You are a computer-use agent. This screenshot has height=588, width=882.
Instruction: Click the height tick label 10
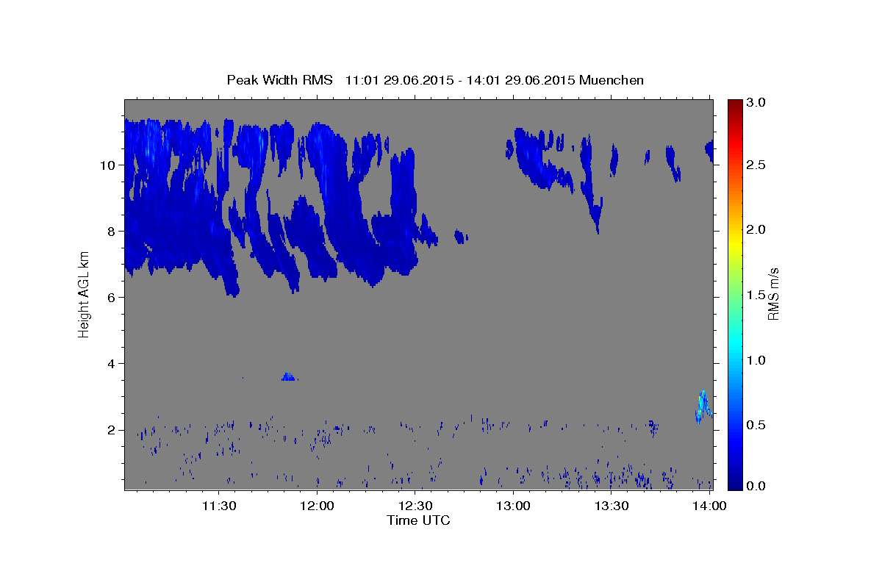coord(109,165)
